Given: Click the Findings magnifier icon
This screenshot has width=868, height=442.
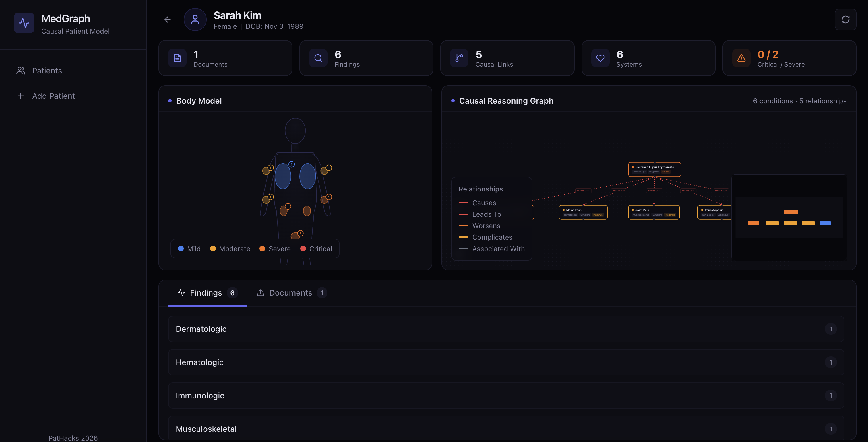Looking at the screenshot, I should coord(318,58).
